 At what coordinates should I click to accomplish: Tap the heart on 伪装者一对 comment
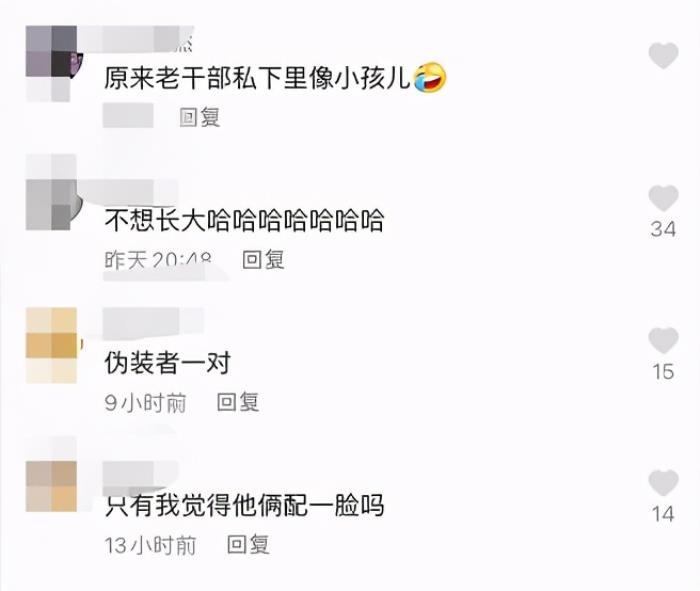(x=663, y=340)
